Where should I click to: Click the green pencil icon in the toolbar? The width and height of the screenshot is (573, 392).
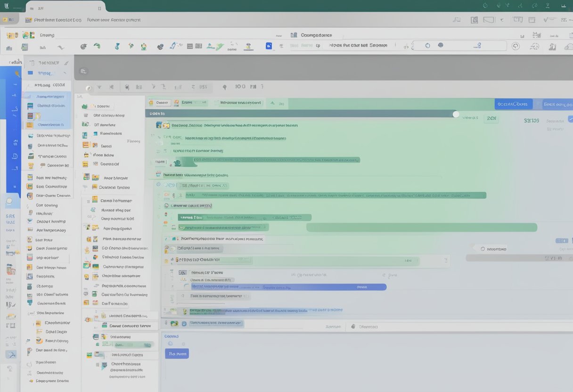pyautogui.click(x=220, y=46)
